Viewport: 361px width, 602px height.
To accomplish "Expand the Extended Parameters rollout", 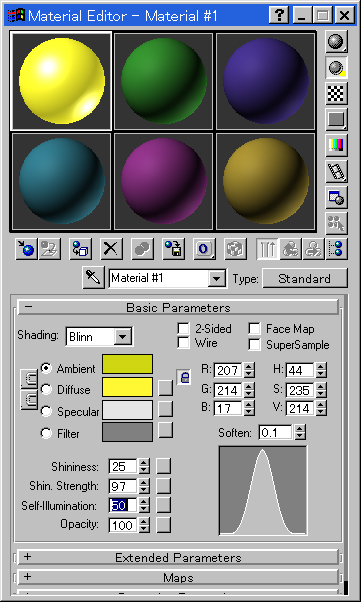I will (178, 557).
